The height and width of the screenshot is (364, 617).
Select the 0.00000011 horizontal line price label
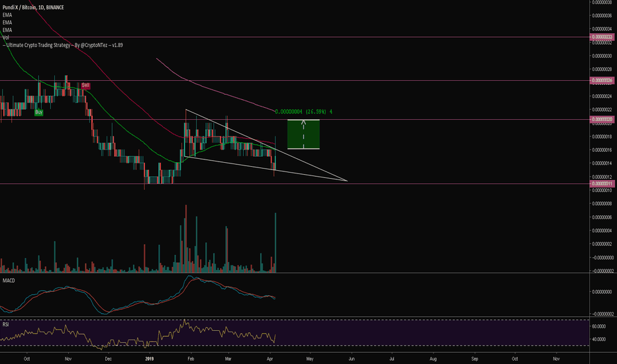[602, 184]
